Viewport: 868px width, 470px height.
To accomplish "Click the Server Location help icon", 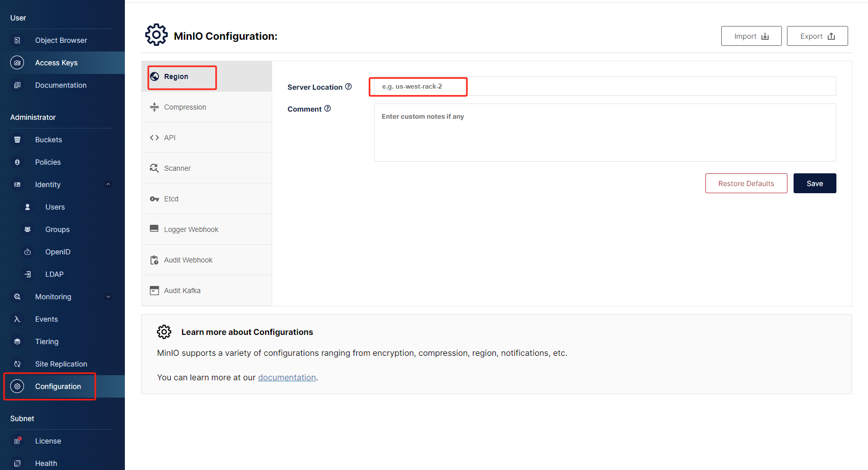I will pyautogui.click(x=349, y=87).
